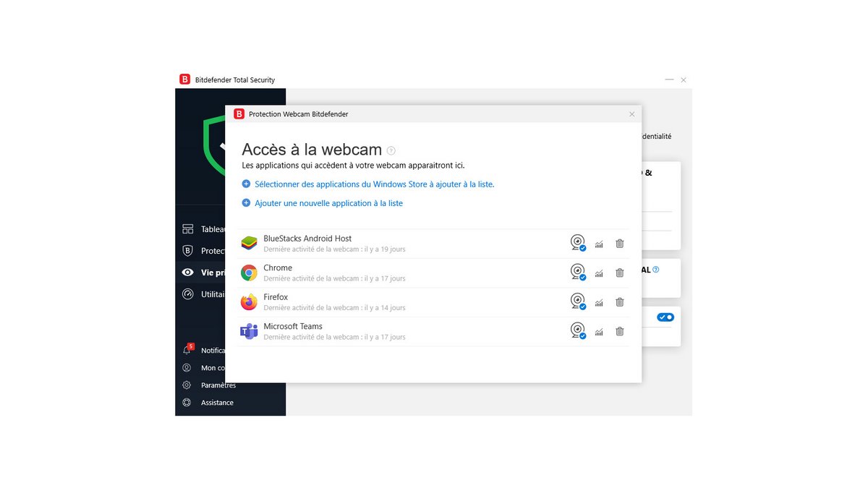
Task: Click the BlueStacks app icon
Action: coord(249,244)
